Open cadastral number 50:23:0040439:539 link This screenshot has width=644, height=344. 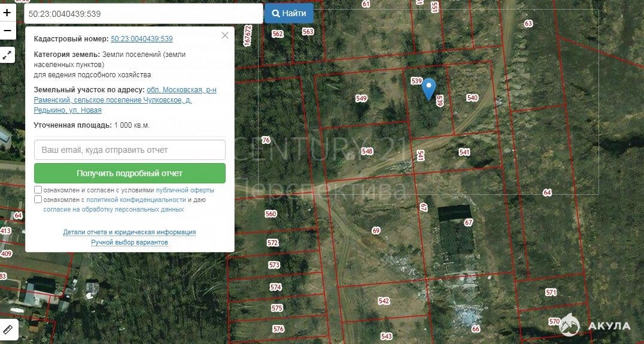142,39
